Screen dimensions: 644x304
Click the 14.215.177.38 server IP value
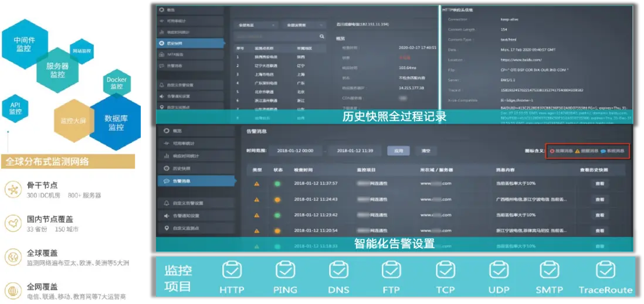point(412,88)
